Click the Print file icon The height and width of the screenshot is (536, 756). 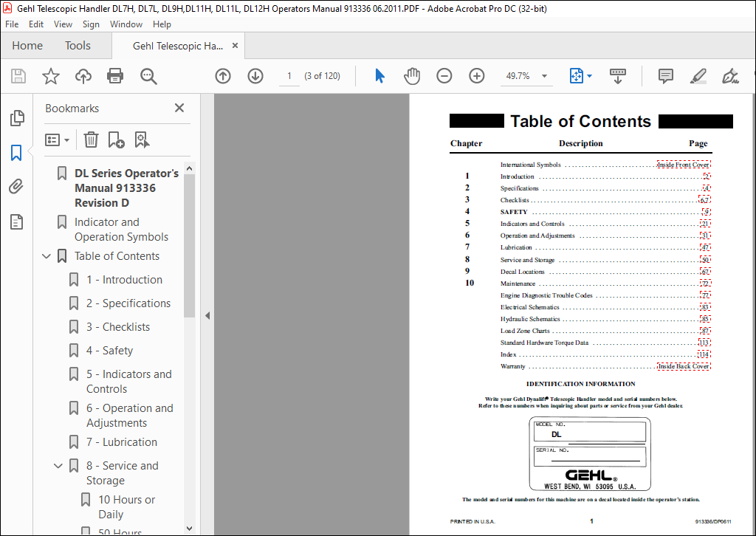[114, 76]
